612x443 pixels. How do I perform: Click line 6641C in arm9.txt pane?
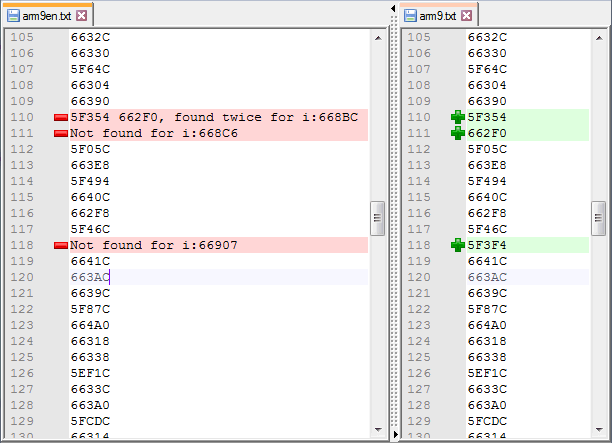pyautogui.click(x=487, y=261)
